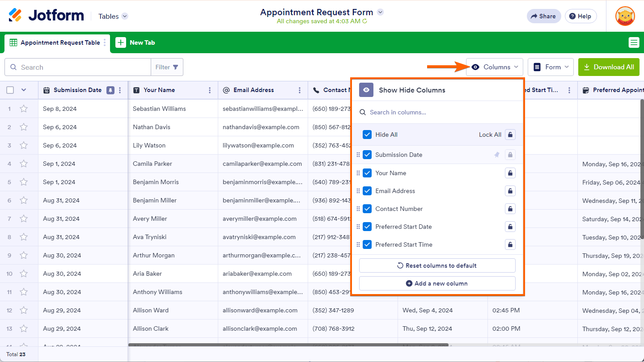Open the user avatar profile menu
The height and width of the screenshot is (362, 644).
pos(625,16)
